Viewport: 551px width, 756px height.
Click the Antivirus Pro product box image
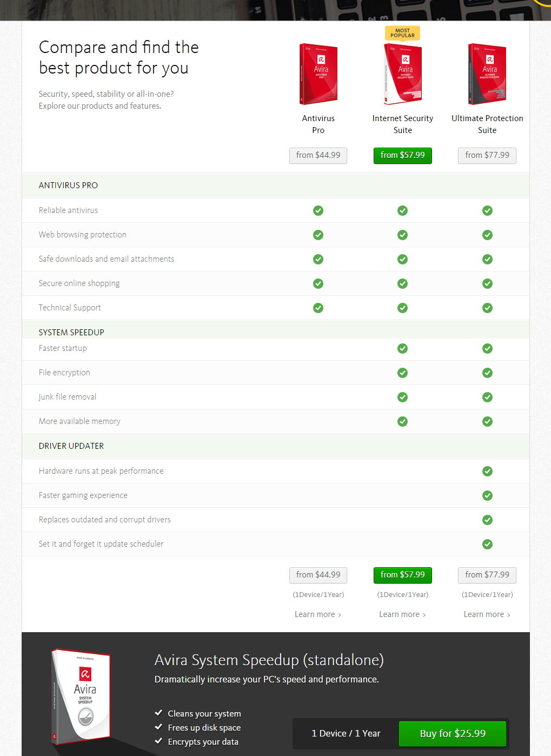318,74
